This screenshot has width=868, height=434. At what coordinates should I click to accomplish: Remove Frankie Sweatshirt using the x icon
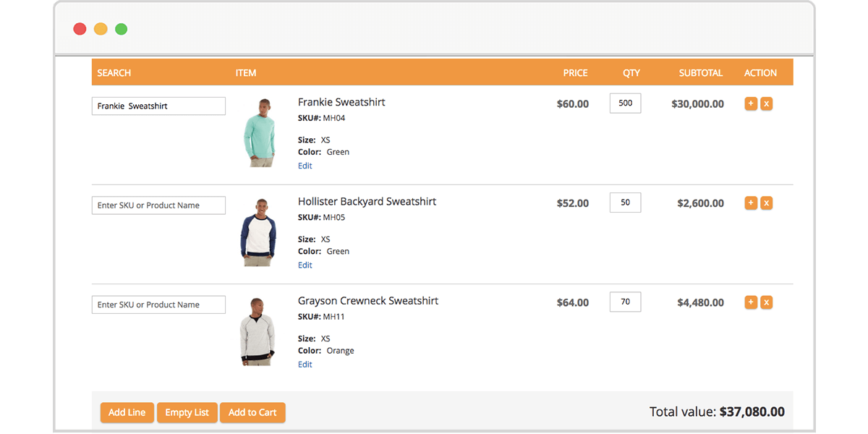[x=766, y=103]
